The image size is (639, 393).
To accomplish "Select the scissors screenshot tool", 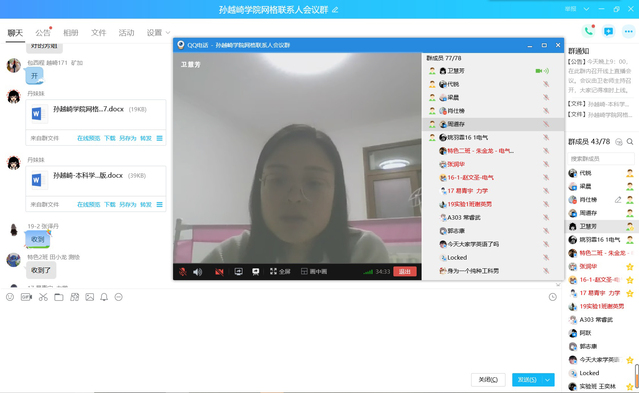I will coord(43,297).
